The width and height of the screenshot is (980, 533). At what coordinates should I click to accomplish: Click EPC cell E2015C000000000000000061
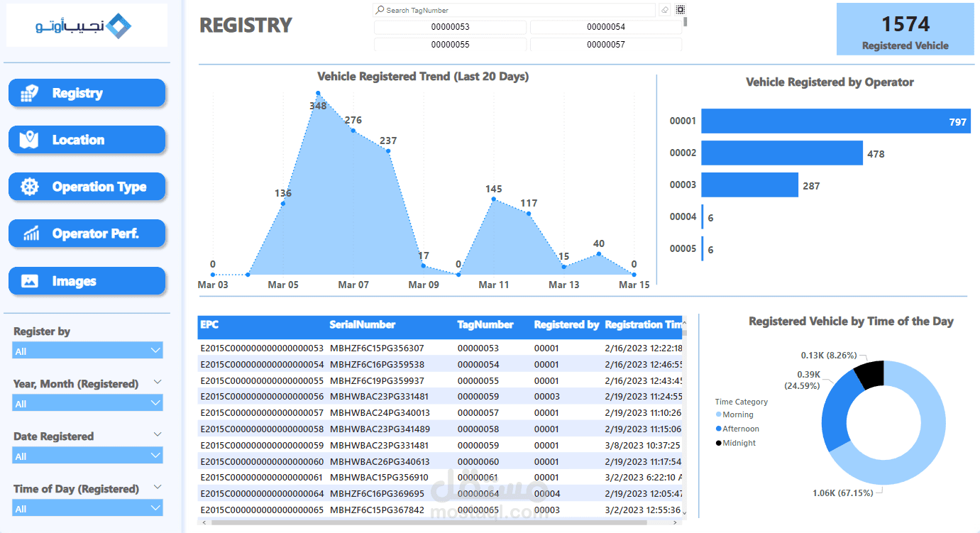pos(262,478)
